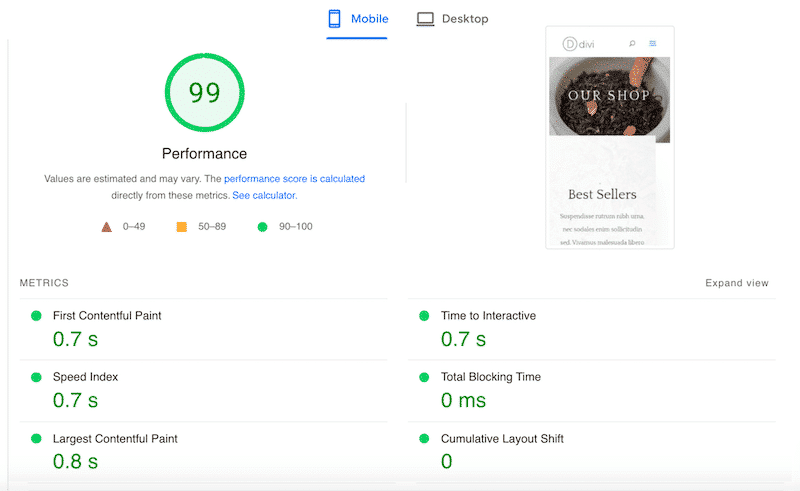
Task: Click the green dot beside Speed Index
Action: (36, 377)
